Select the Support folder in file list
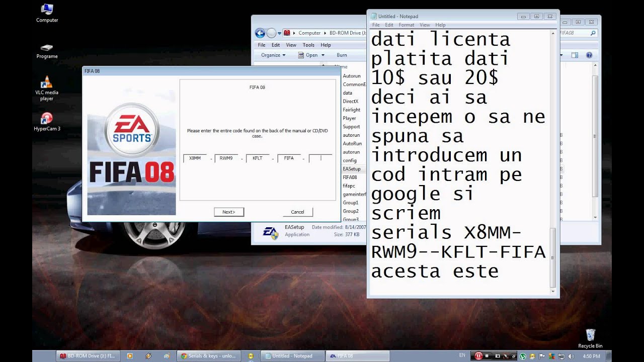This screenshot has height=362, width=644. point(352,127)
